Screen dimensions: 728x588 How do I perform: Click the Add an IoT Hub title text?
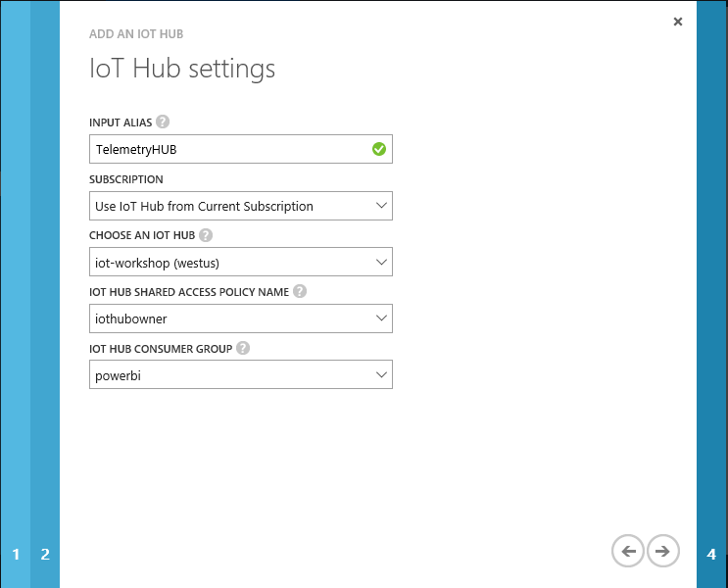(x=136, y=34)
